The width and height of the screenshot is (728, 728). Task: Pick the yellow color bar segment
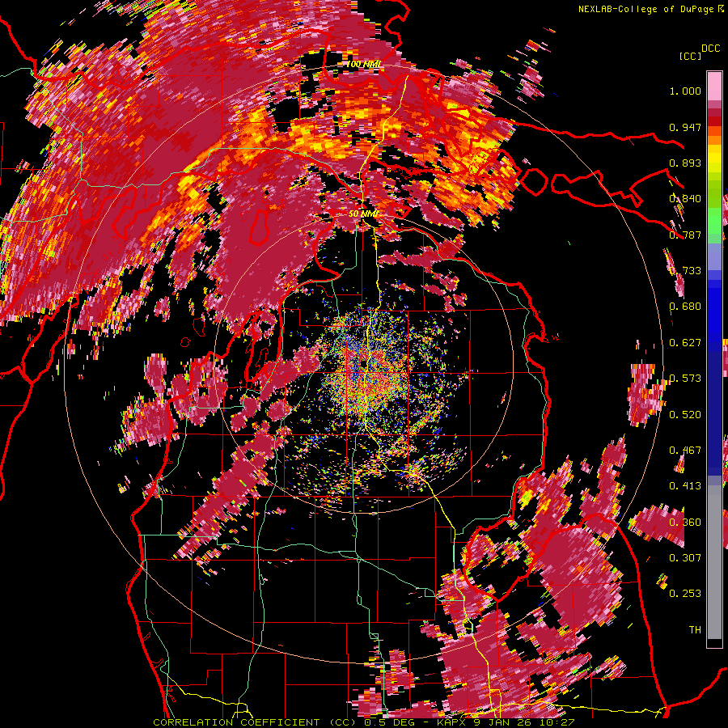tap(714, 159)
